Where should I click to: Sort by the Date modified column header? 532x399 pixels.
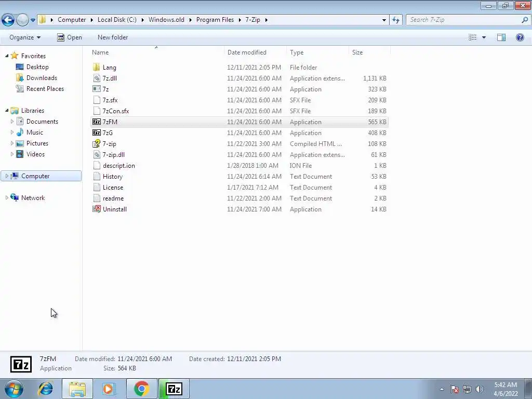click(255, 52)
